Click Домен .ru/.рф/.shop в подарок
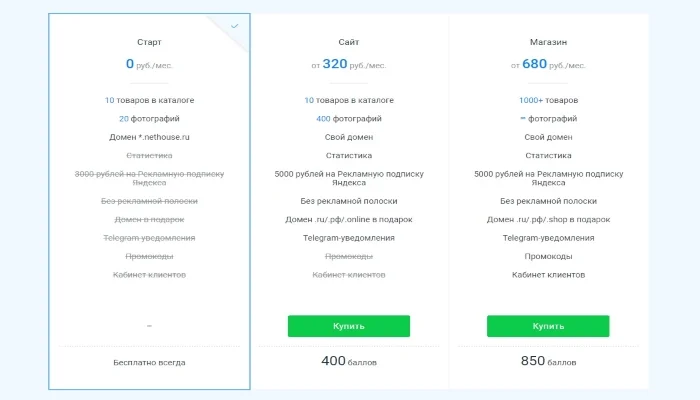The width and height of the screenshot is (700, 400). click(548, 220)
